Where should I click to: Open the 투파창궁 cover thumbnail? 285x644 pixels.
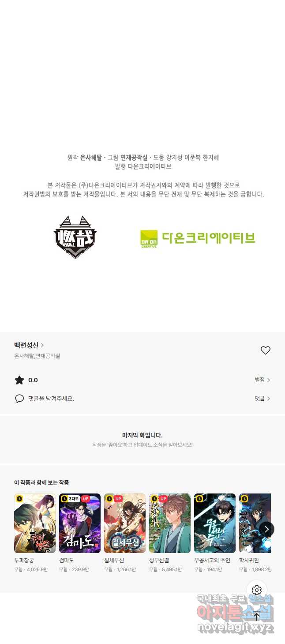pos(35,523)
